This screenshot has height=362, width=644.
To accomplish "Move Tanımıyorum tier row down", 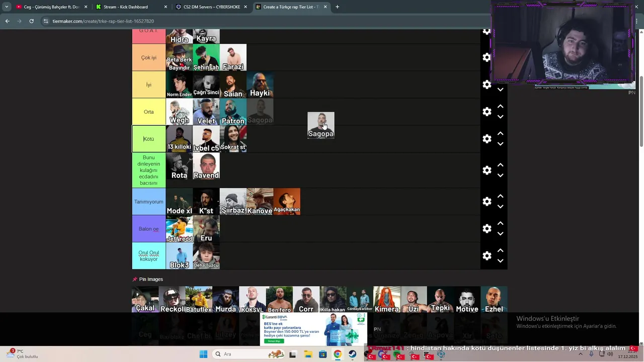I will 500,207.
